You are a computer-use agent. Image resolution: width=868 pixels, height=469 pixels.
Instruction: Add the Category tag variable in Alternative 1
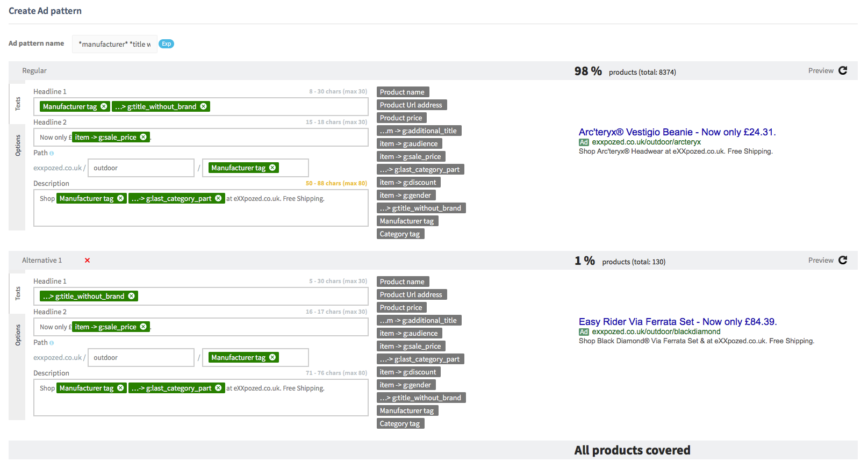(x=400, y=423)
